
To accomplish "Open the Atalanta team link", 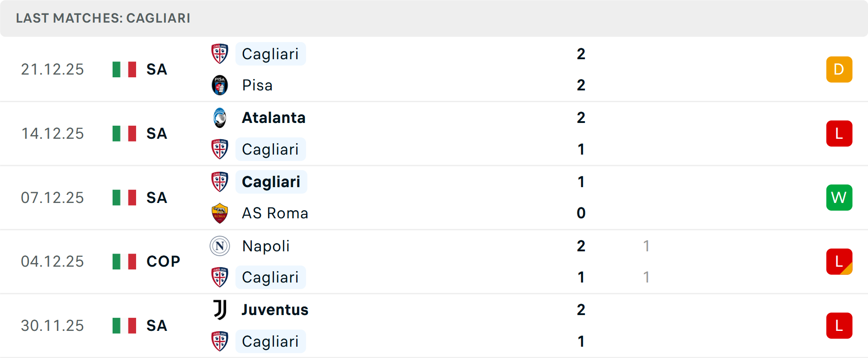I will [x=274, y=118].
